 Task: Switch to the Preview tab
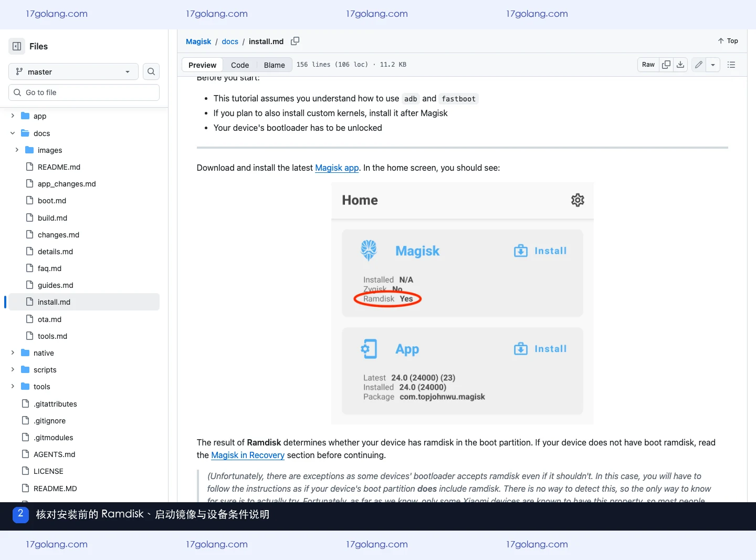(x=202, y=65)
